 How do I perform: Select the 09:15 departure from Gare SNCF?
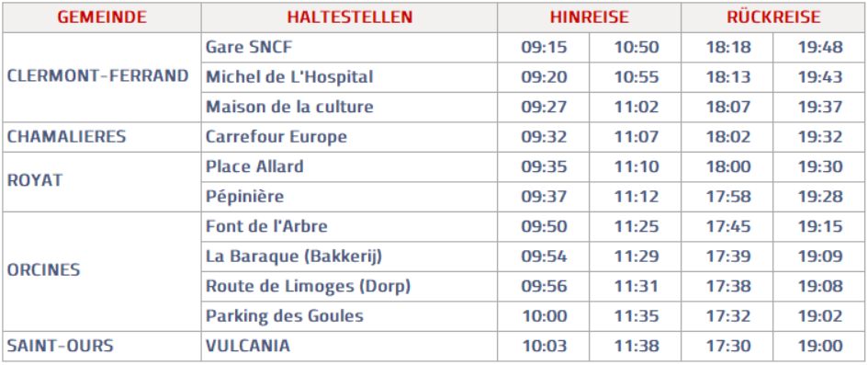coord(544,48)
